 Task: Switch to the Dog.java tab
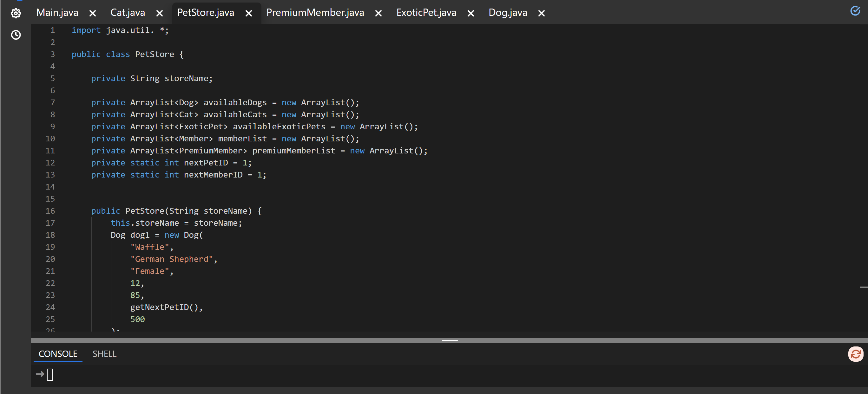point(508,13)
